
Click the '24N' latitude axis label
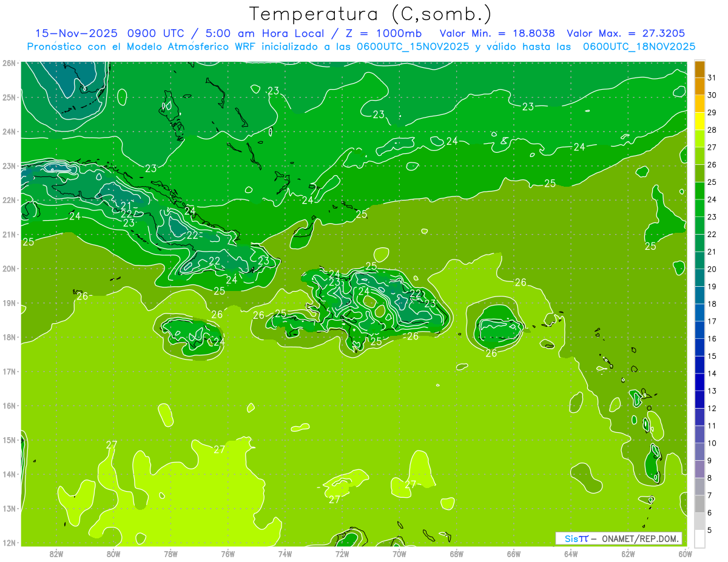(x=9, y=132)
